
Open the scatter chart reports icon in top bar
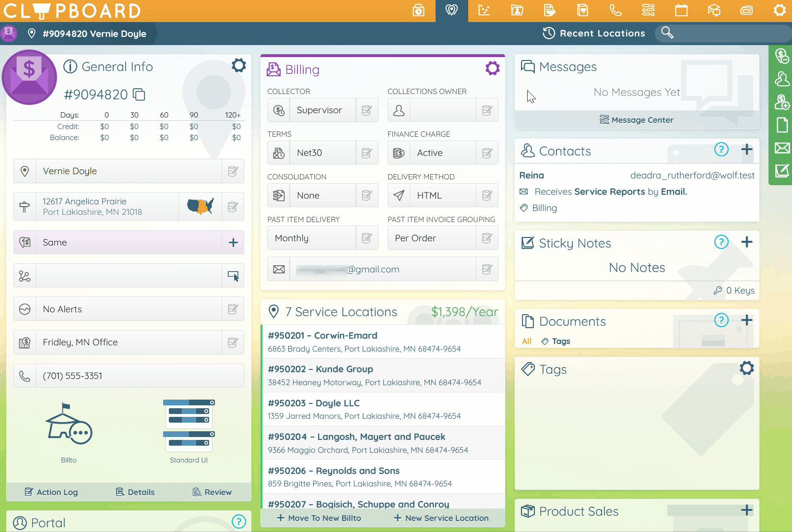tap(484, 11)
